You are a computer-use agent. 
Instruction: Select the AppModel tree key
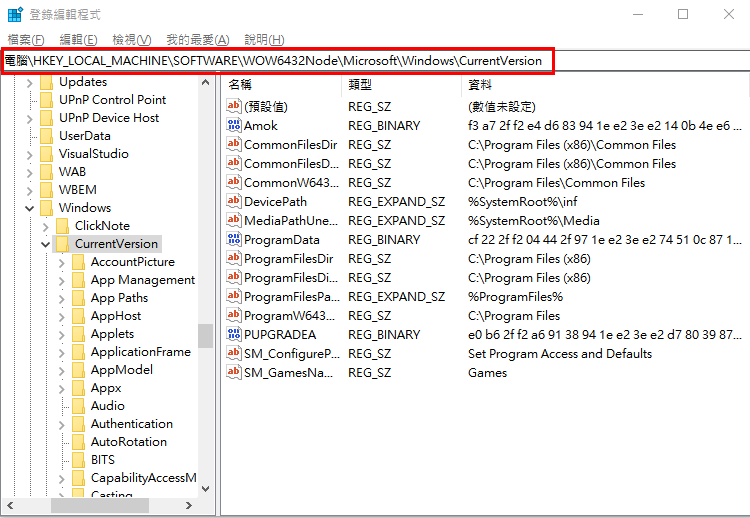[x=122, y=370]
